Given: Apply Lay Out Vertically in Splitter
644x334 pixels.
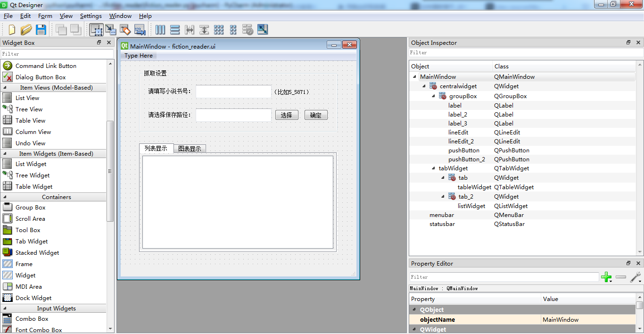Looking at the screenshot, I should click(x=204, y=30).
